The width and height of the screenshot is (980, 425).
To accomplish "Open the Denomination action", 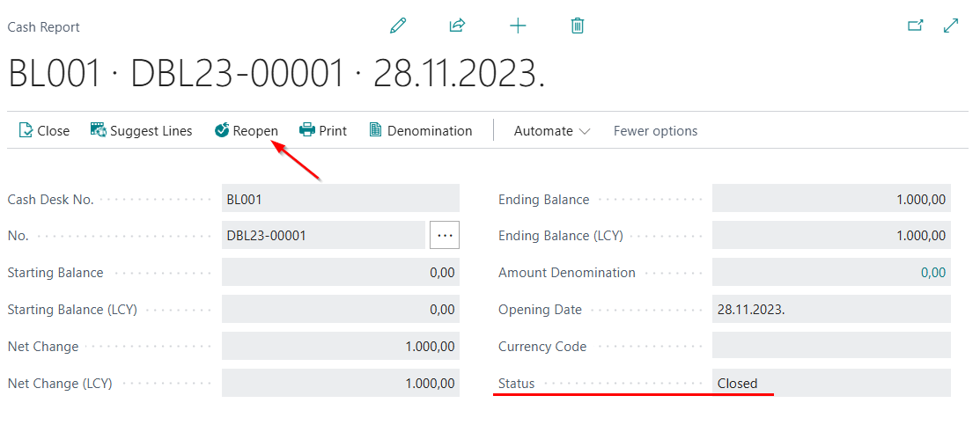I will [x=421, y=130].
